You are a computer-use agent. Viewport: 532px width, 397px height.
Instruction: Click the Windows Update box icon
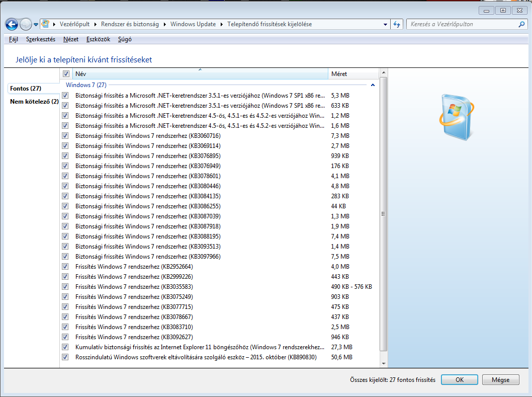point(457,117)
